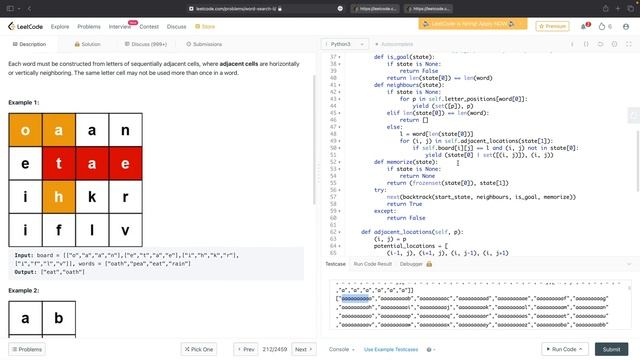Screen dimensions: 640x360
Task: Open the Problems list button
Action: click(x=27, y=349)
